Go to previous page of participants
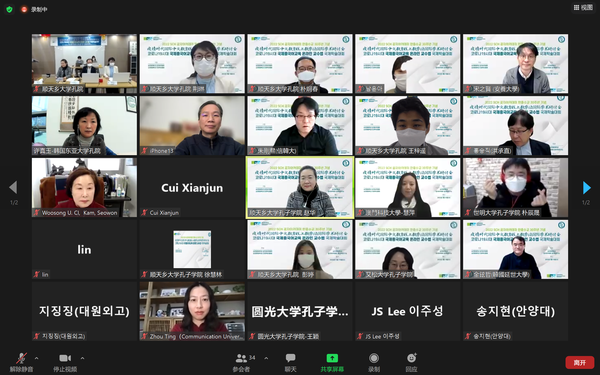The width and height of the screenshot is (600, 375). 13,188
